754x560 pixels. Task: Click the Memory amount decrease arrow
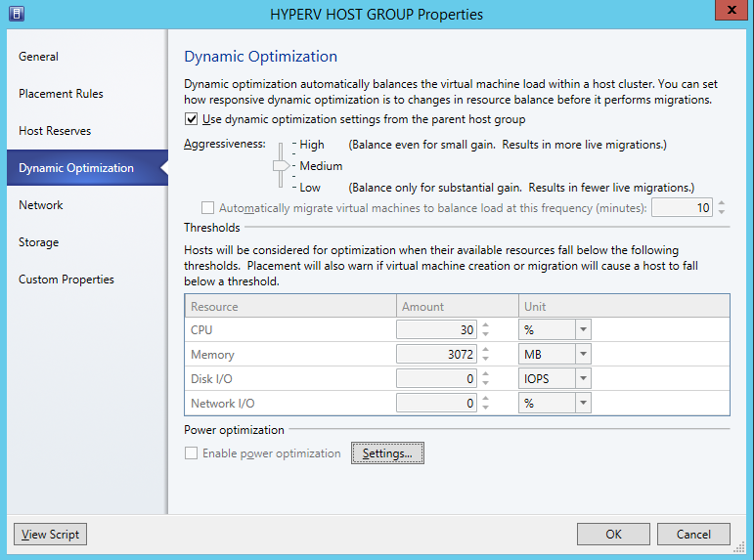[x=486, y=359]
